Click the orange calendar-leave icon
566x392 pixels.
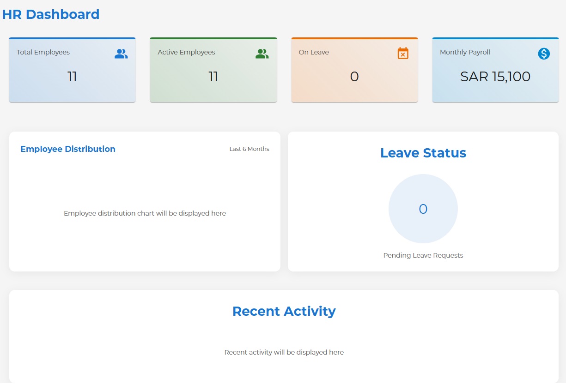point(403,53)
